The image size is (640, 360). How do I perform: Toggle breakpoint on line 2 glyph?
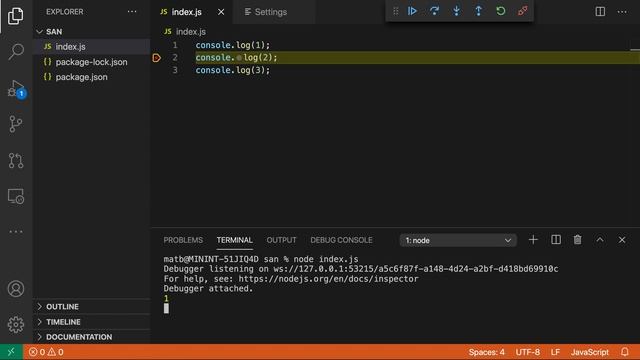point(156,58)
